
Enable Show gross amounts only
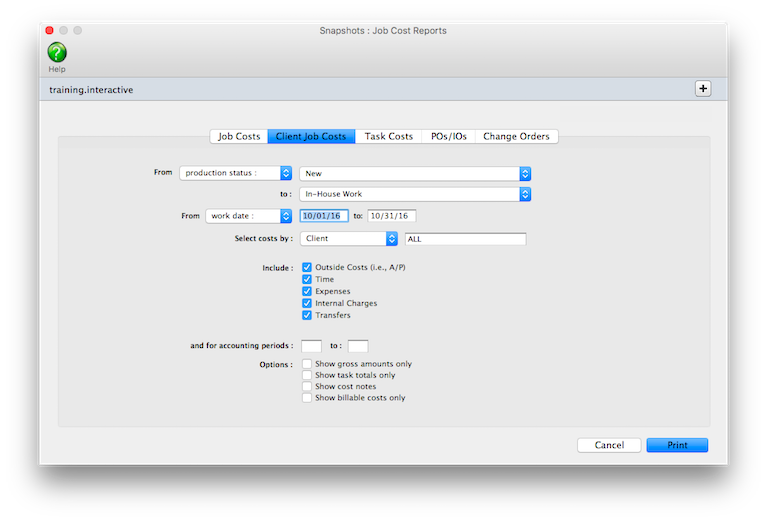(307, 364)
